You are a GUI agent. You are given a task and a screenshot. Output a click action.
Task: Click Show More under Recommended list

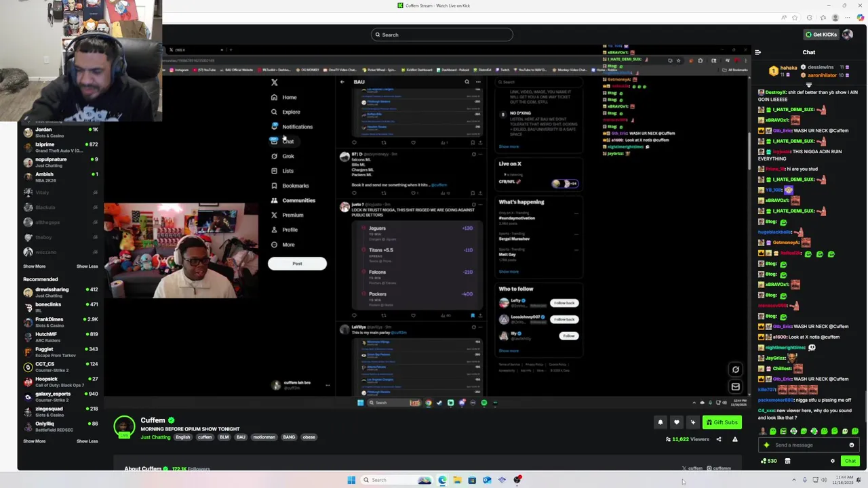pos(35,441)
